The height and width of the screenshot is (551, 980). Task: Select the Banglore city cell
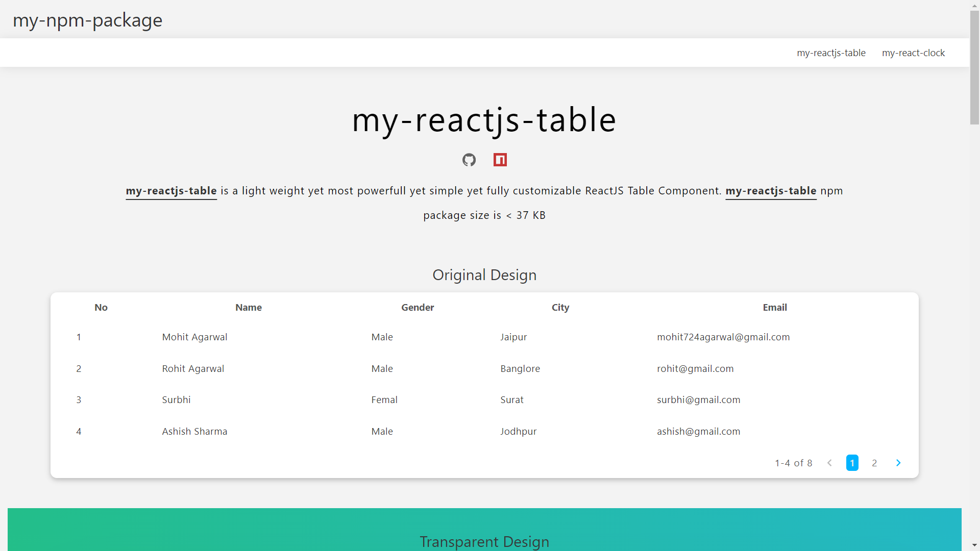pyautogui.click(x=520, y=369)
